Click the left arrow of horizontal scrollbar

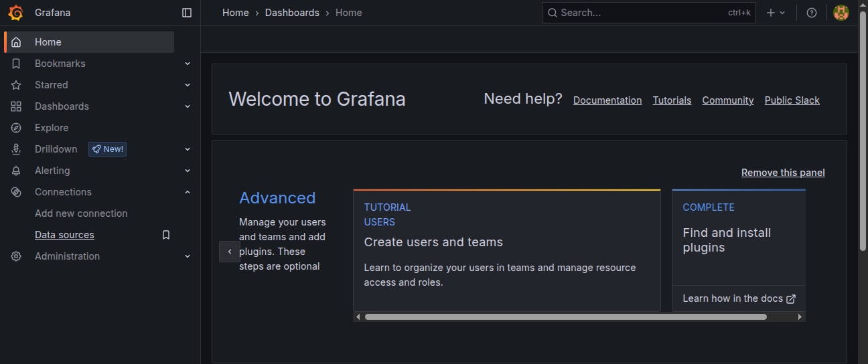pyautogui.click(x=358, y=316)
